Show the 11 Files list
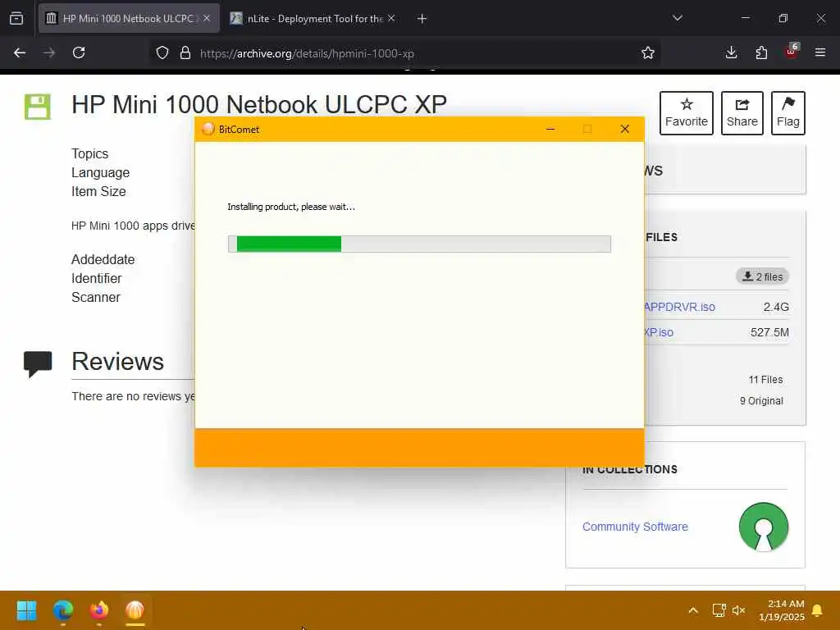Image resolution: width=840 pixels, height=630 pixels. 765,379
